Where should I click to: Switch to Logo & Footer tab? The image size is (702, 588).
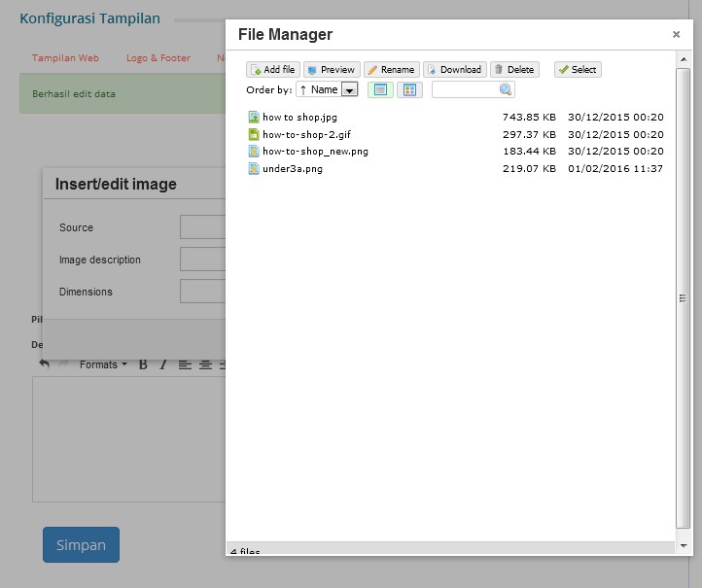click(158, 58)
